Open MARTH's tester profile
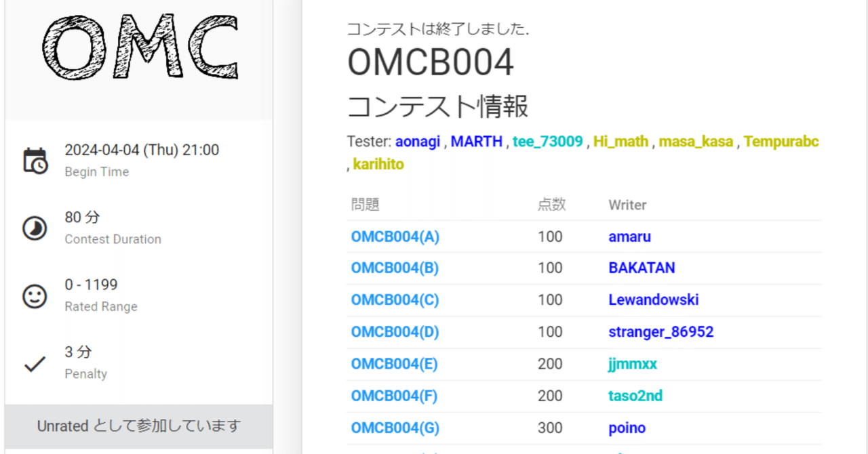The image size is (868, 454). coord(477,142)
